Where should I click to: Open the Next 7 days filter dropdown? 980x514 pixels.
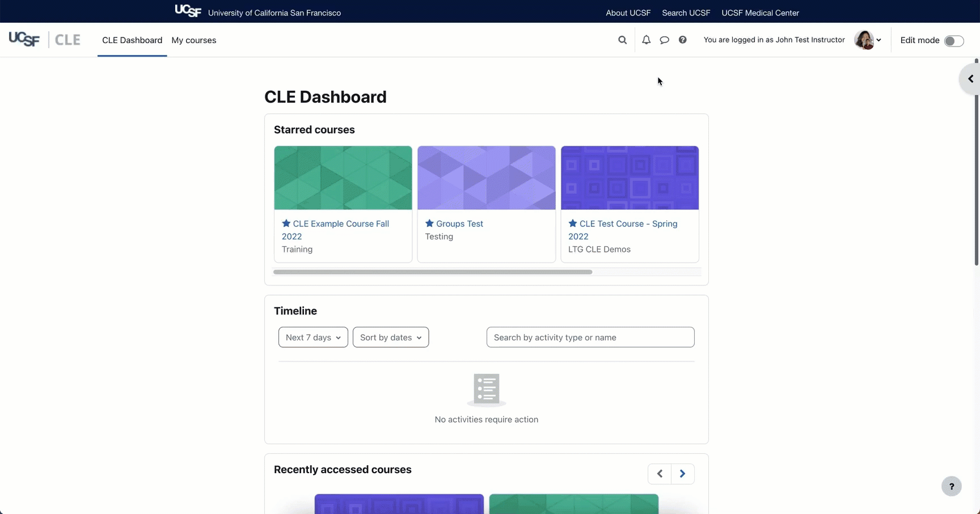313,338
